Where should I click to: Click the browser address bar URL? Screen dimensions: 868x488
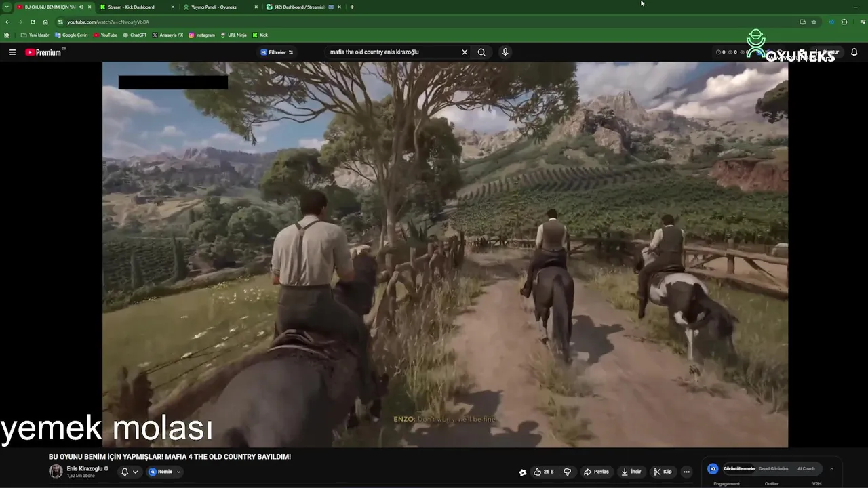(108, 22)
